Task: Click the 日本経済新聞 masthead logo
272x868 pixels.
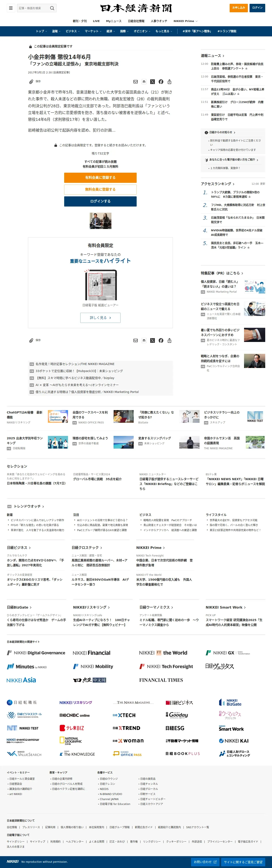Action: (136, 8)
